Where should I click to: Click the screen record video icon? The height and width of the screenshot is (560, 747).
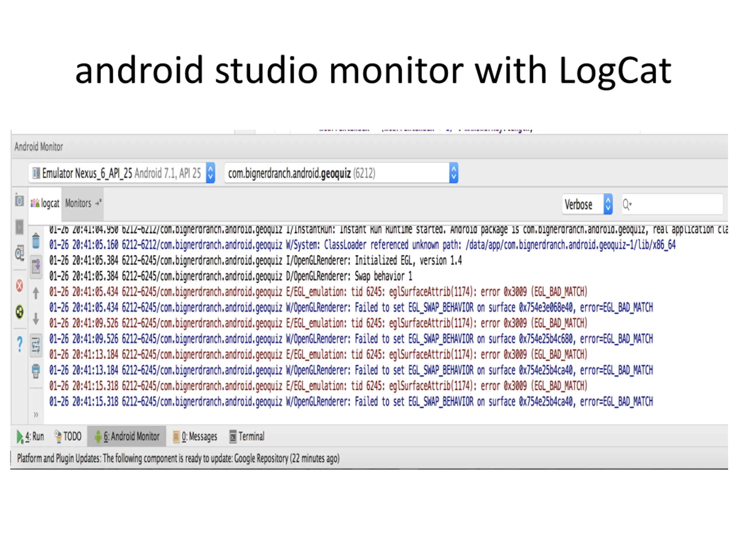(20, 227)
